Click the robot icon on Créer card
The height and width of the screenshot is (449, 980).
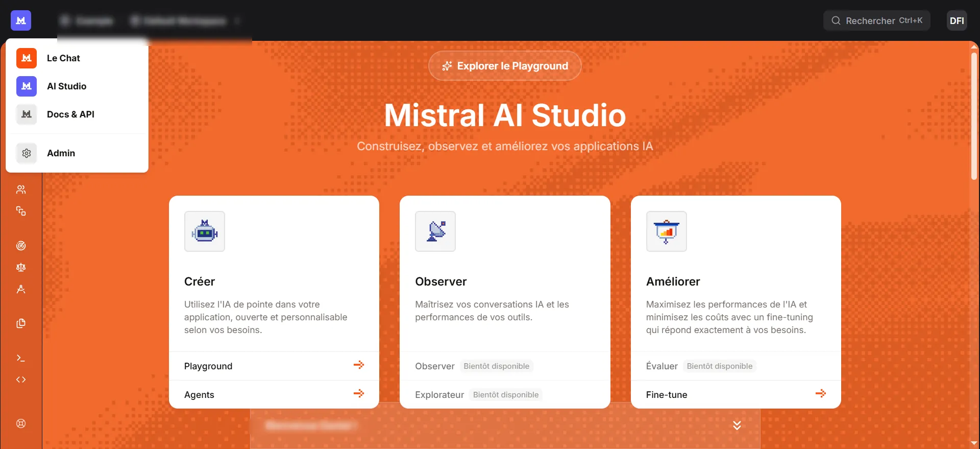205,231
